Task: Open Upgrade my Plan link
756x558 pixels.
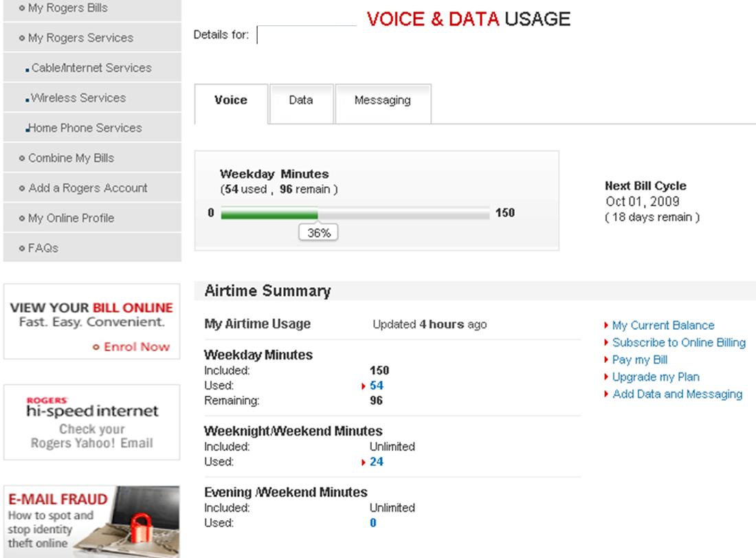Action: pyautogui.click(x=656, y=377)
